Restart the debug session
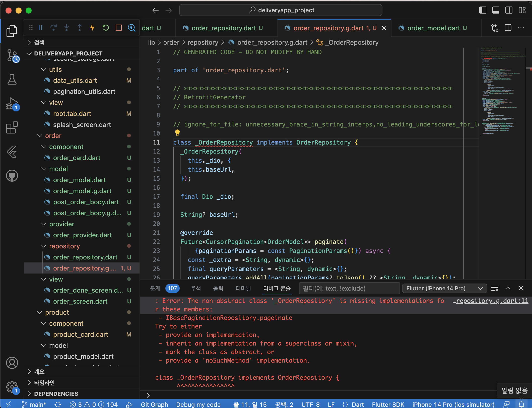This screenshot has height=408, width=532. coord(106,28)
